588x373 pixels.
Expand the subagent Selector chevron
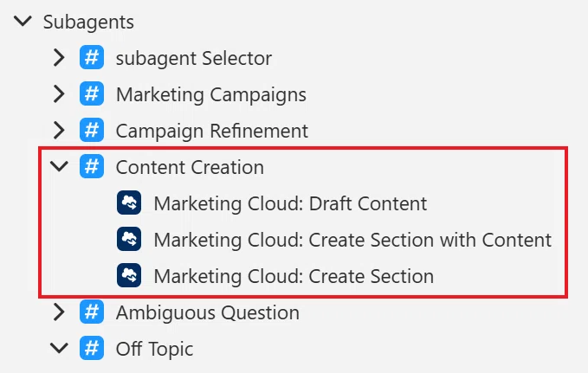[x=59, y=58]
